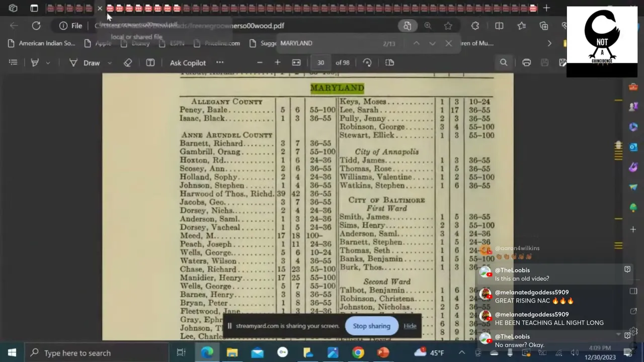The width and height of the screenshot is (644, 362).
Task: Open the Favorites list icon
Action: click(x=522, y=26)
